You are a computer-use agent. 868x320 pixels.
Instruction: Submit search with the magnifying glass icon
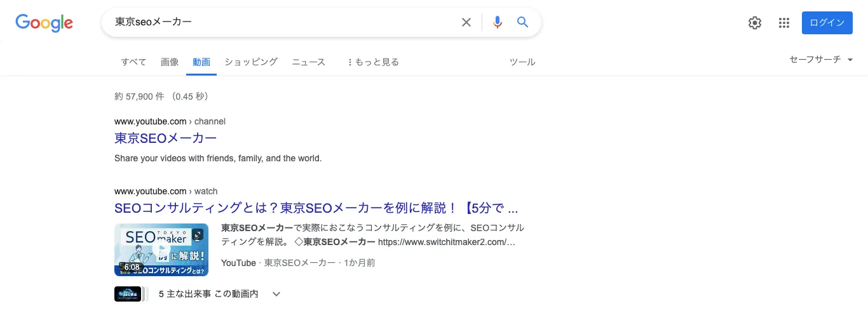pyautogui.click(x=522, y=22)
